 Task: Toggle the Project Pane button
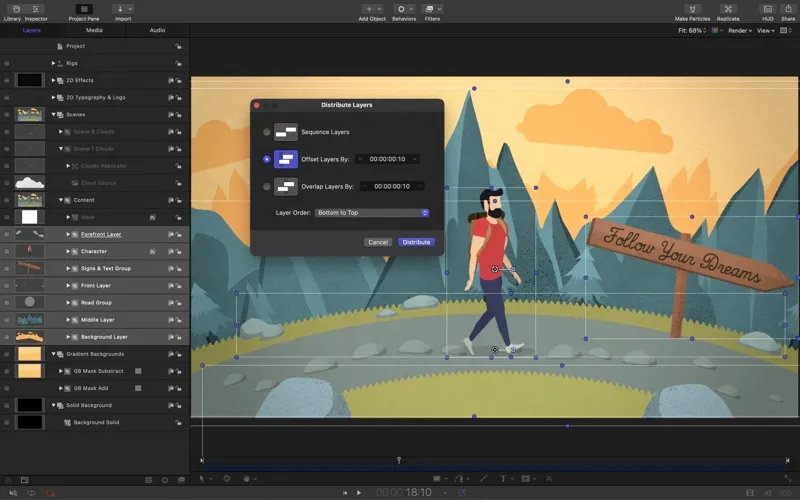pyautogui.click(x=84, y=9)
